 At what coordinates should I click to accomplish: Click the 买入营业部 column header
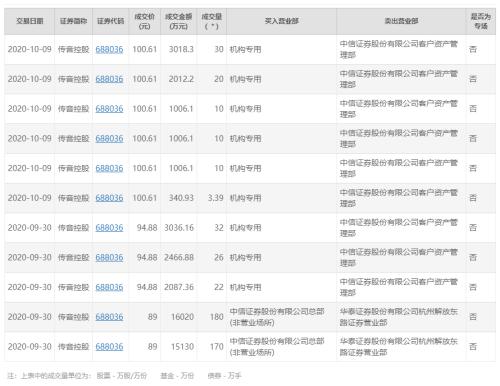coord(282,21)
